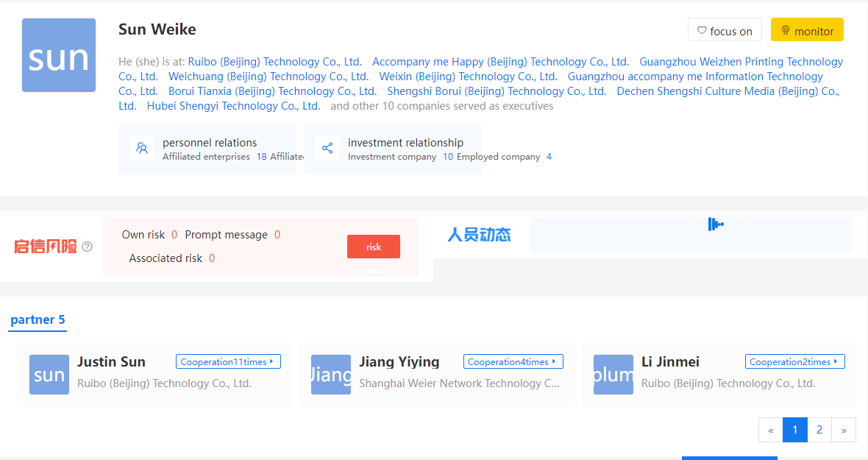Click the personnel relations card title
Viewport: 868px width, 460px height.
(210, 143)
